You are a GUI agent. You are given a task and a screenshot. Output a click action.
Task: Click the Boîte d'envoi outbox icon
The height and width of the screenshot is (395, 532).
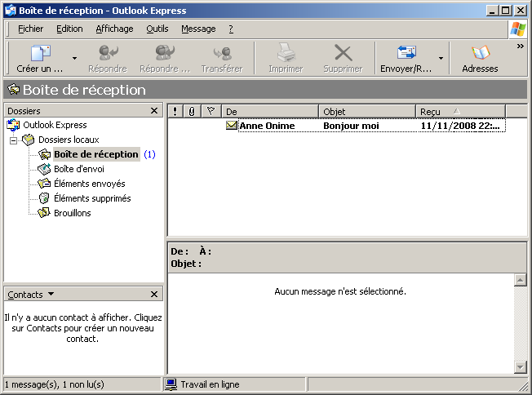[x=44, y=169]
